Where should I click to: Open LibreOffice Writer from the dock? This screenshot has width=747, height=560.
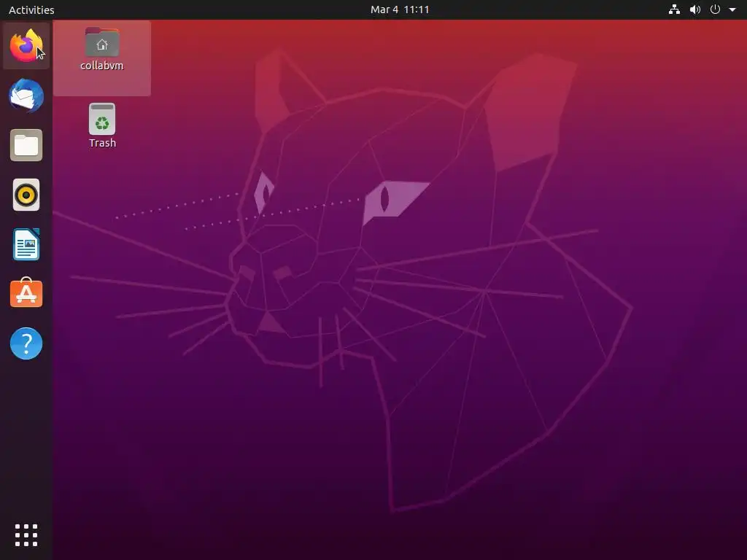pos(26,244)
